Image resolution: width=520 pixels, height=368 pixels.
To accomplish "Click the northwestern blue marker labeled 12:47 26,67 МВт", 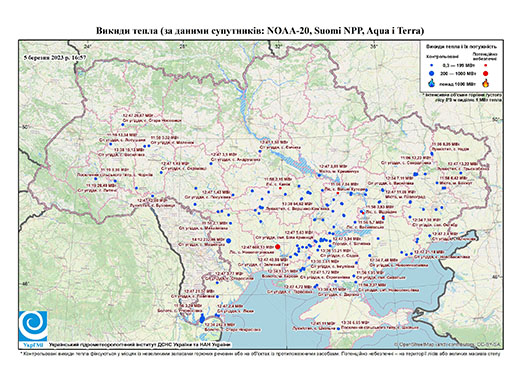I will point(122,125).
